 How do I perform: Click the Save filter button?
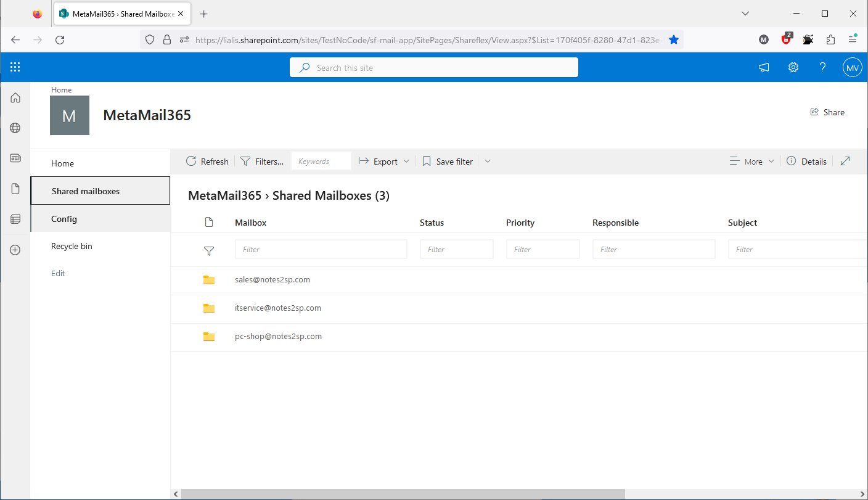tap(448, 162)
